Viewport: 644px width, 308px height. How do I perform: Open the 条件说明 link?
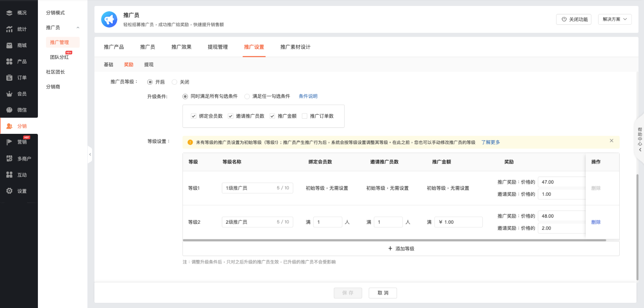click(308, 96)
